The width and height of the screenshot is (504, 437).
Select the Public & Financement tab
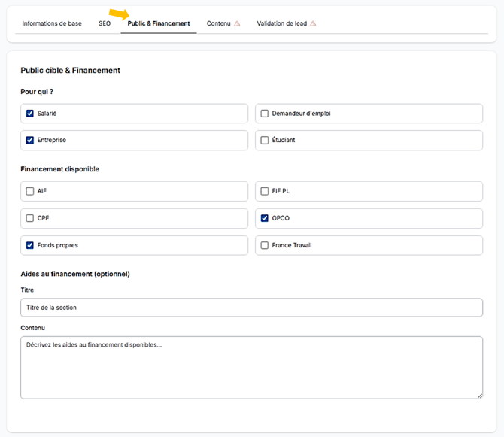tap(159, 23)
